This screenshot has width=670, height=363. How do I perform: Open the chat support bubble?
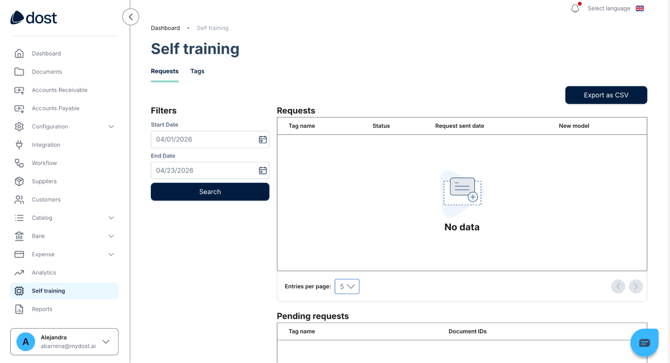click(x=644, y=343)
